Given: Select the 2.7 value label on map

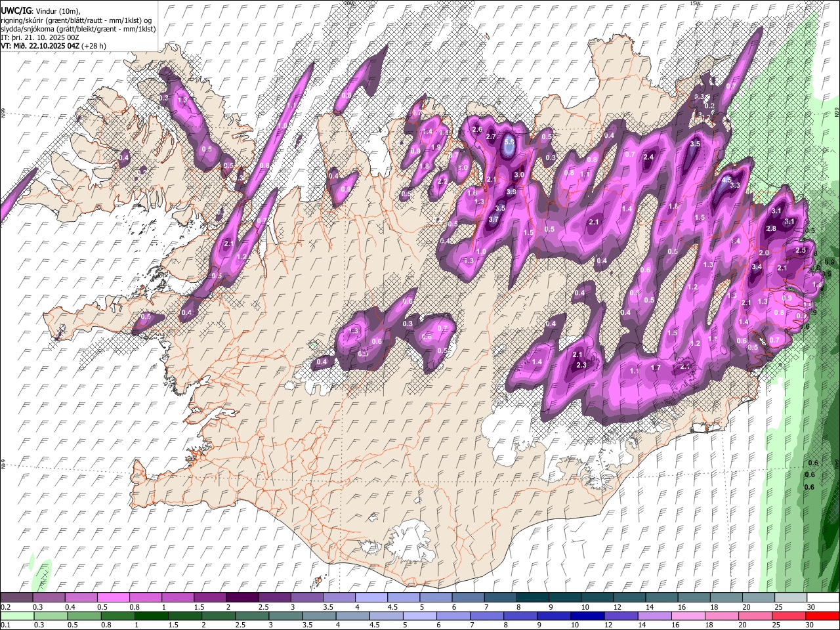Looking at the screenshot, I should (491, 136).
